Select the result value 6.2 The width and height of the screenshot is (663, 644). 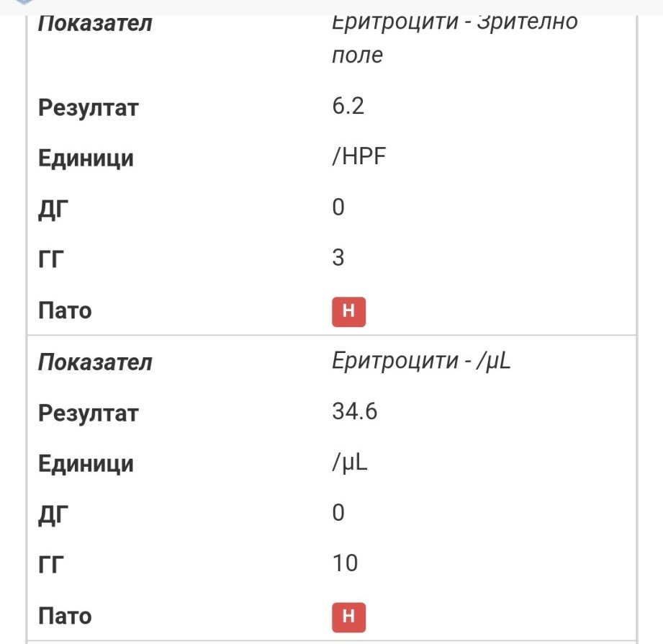point(348,107)
